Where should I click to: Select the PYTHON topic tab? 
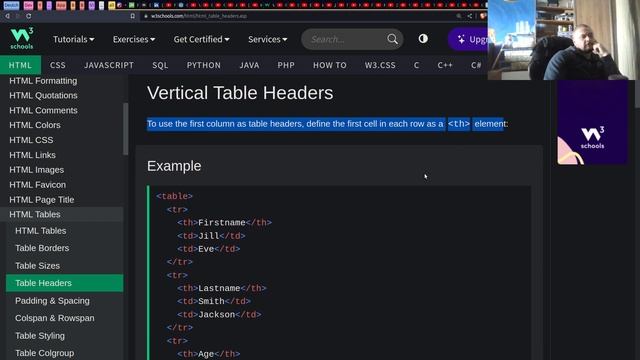coord(204,65)
